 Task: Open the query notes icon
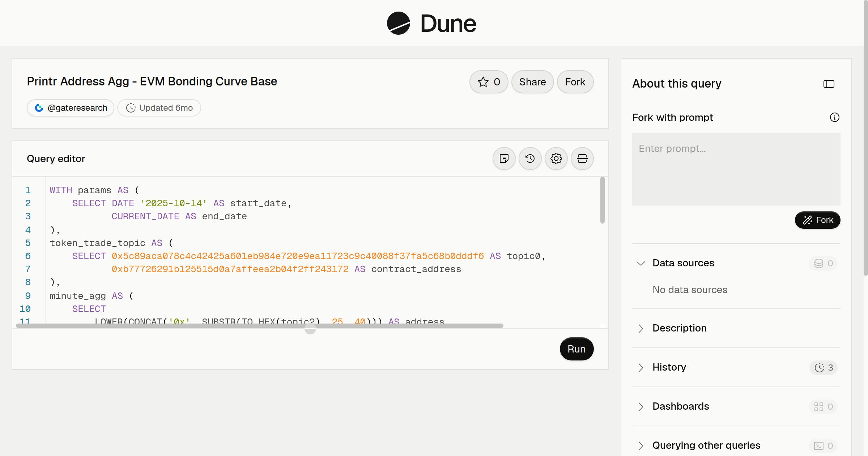[x=504, y=159]
